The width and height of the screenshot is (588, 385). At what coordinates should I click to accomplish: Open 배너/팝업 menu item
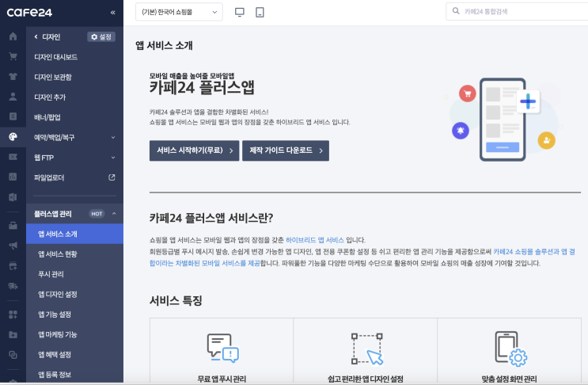click(x=47, y=117)
